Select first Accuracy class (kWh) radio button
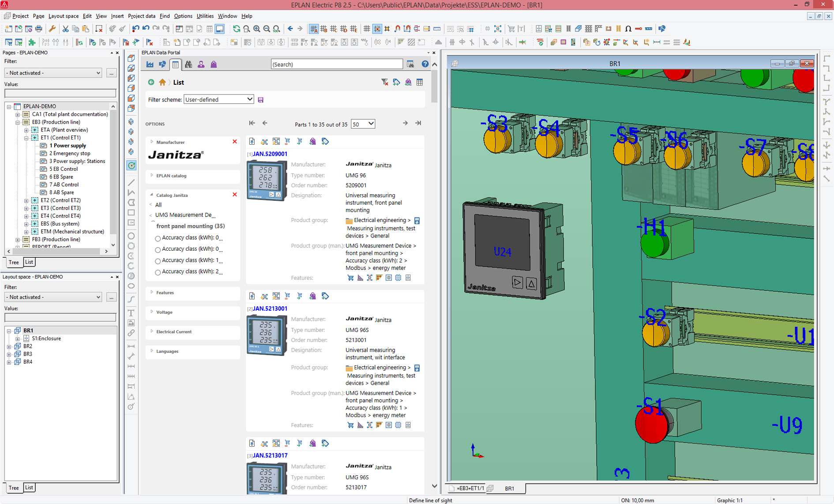This screenshot has height=504, width=834. 158,238
